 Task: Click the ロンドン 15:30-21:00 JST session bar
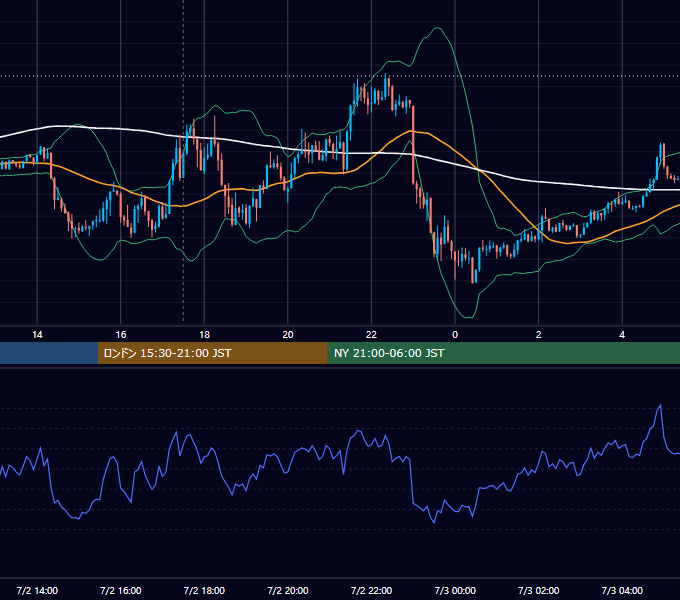(212, 353)
